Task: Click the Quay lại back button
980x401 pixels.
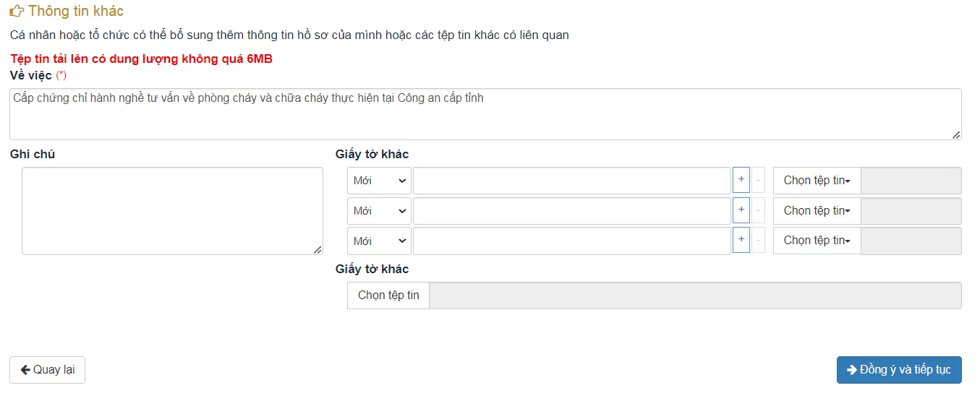Action: click(47, 370)
